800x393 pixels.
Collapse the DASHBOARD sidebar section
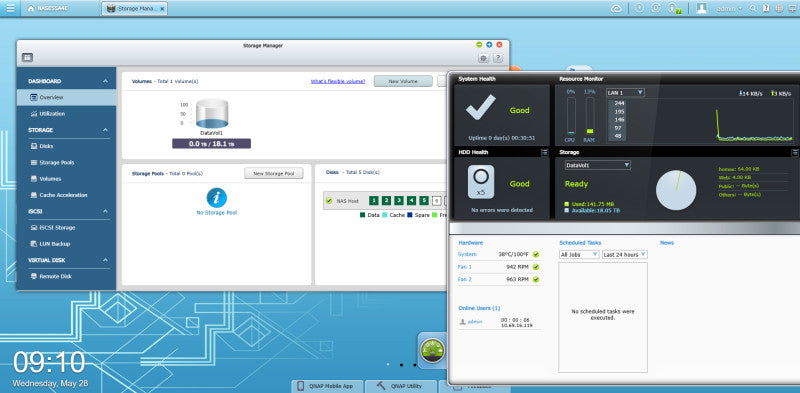(105, 81)
